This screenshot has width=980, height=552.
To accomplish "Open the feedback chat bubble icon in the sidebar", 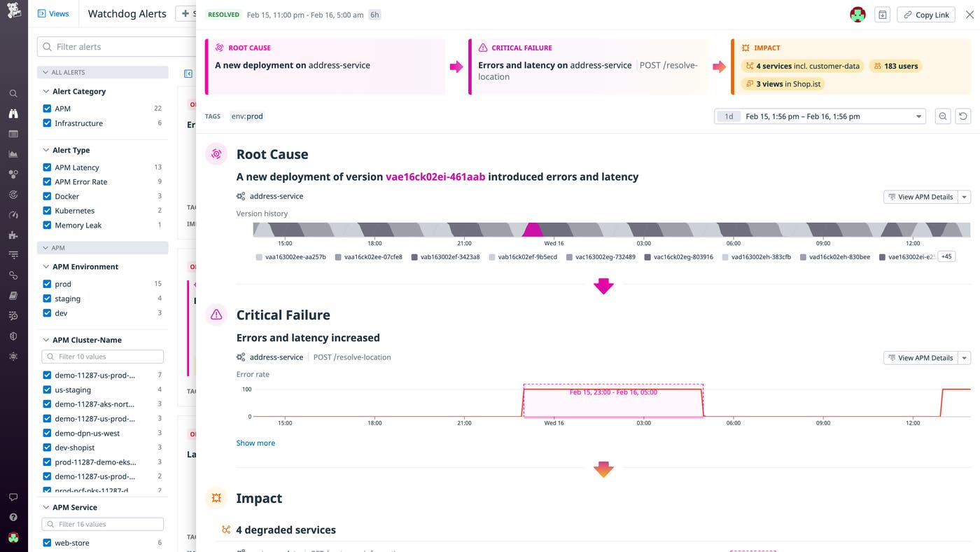I will tap(13, 497).
